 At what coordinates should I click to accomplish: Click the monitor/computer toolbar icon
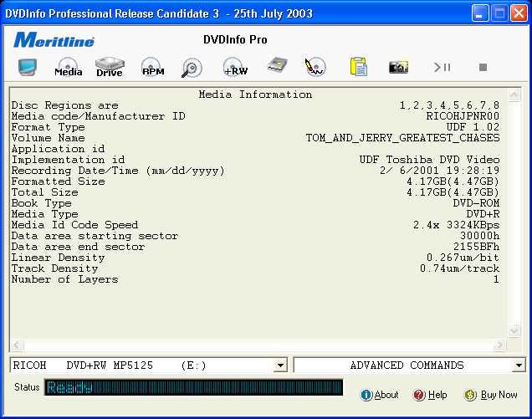[28, 67]
